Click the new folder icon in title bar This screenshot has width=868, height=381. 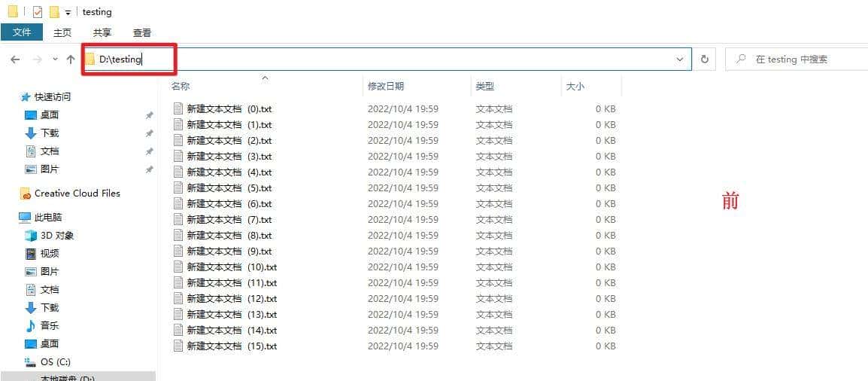click(53, 11)
